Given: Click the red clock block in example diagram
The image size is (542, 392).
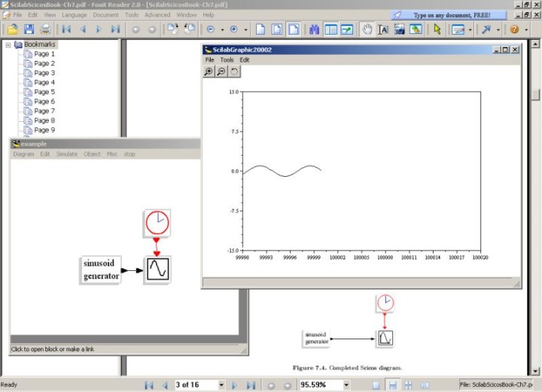Looking at the screenshot, I should (x=157, y=223).
